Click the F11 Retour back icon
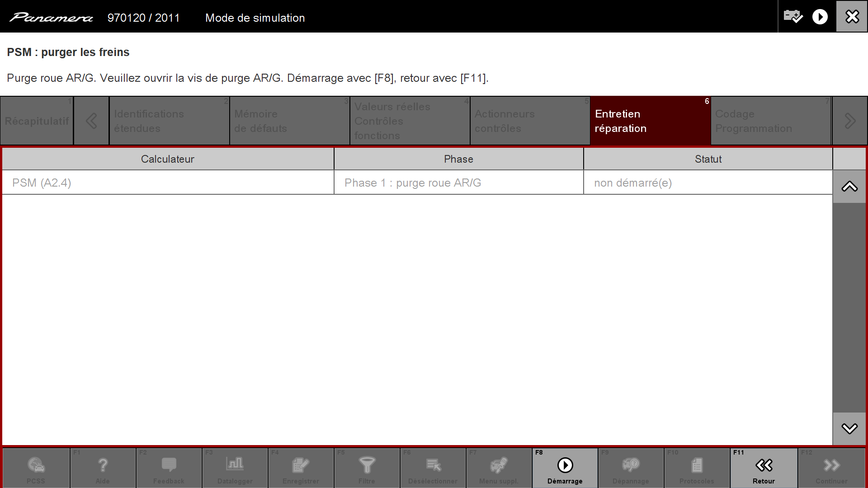Viewport: 868px width, 488px height. [764, 465]
